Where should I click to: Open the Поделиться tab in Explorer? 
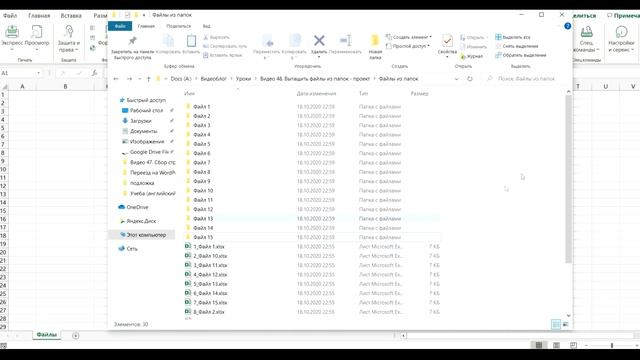(x=178, y=26)
